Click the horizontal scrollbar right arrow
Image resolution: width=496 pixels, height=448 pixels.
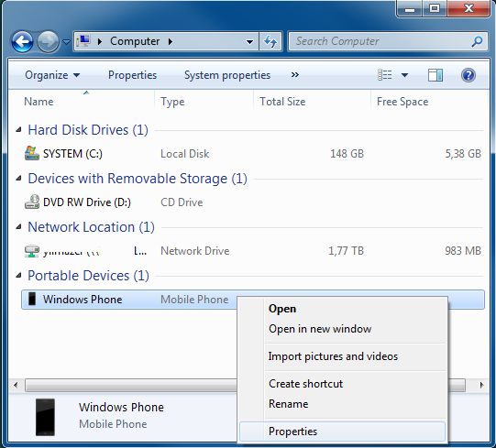click(481, 385)
